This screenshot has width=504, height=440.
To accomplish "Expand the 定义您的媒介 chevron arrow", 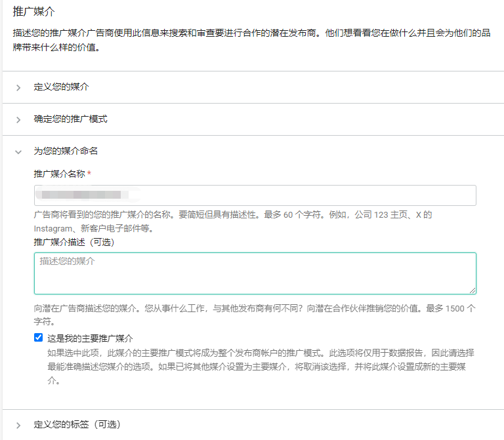I will click(18, 87).
